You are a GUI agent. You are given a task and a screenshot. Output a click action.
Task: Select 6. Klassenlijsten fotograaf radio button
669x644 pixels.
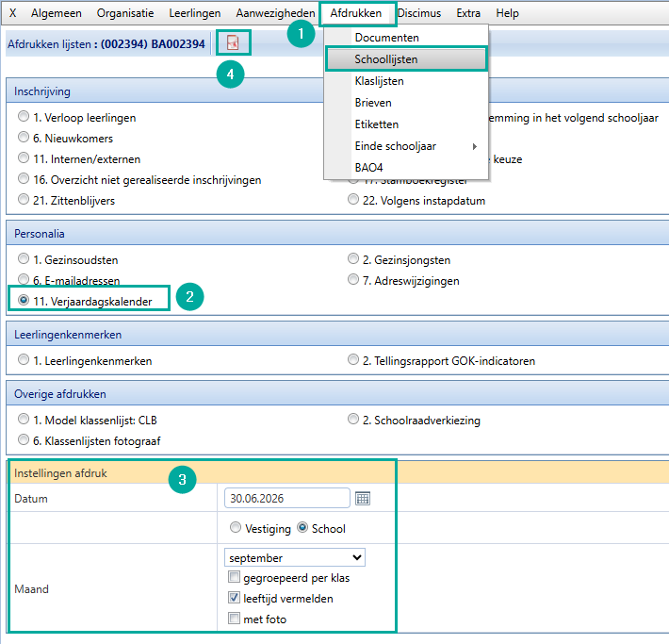(24, 439)
